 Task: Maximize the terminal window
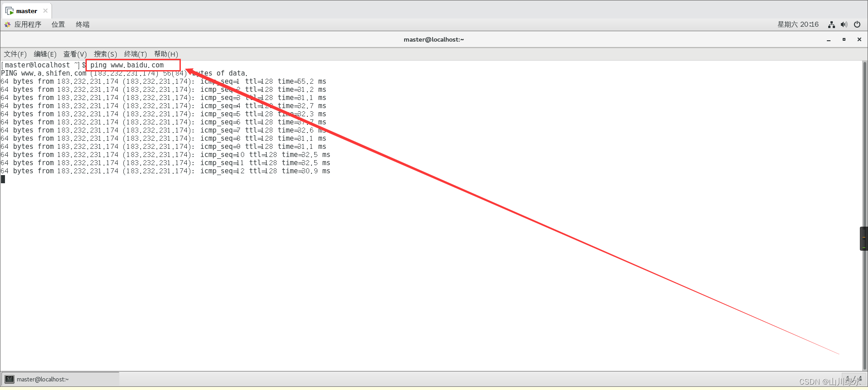[x=844, y=40]
